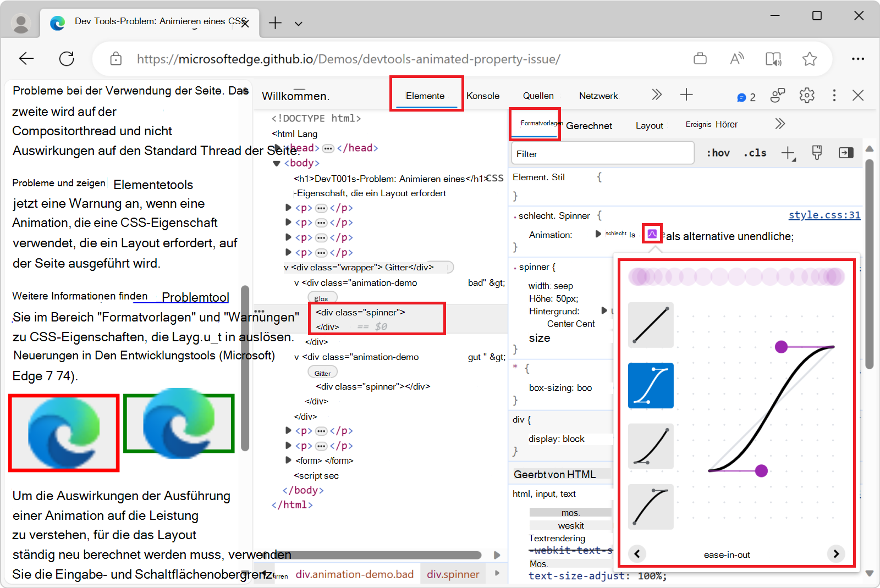Show more DevTools tabs chevron
Screen dimensions: 880x588
657,95
